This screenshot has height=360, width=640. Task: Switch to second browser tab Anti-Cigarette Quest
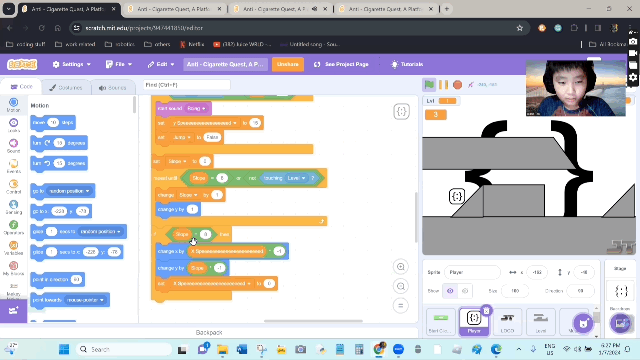pos(174,9)
